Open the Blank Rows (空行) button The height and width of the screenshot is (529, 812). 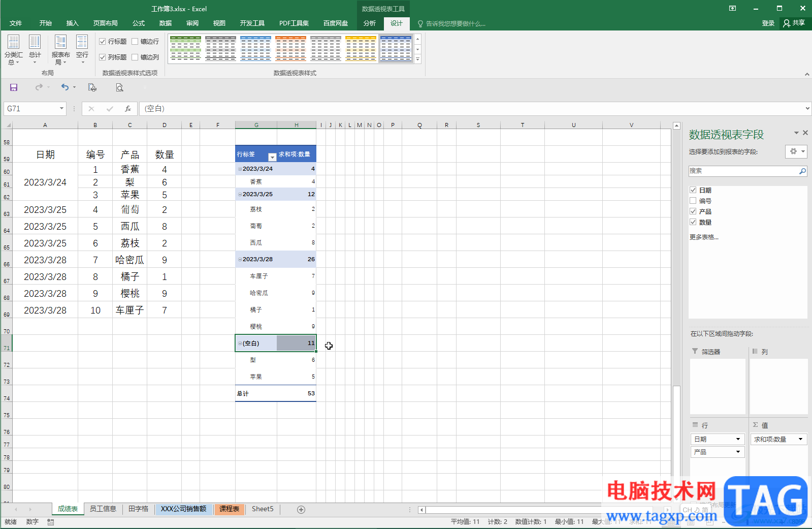[82, 50]
